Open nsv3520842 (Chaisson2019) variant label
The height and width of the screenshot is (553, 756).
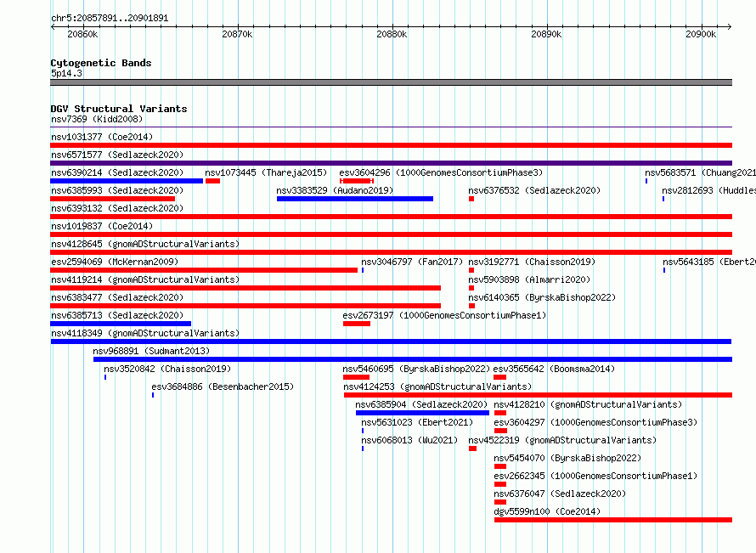167,369
